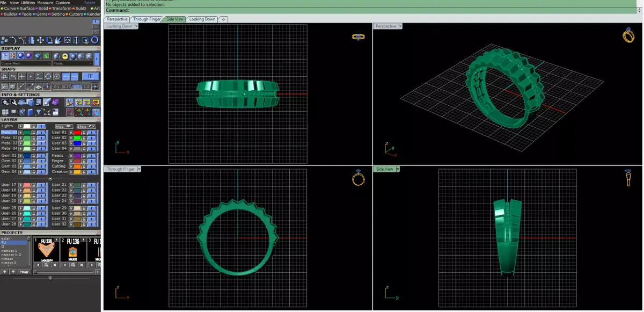This screenshot has height=312, width=644.
Task: Select the blue shaded sphere display icon
Action: pos(21,56)
